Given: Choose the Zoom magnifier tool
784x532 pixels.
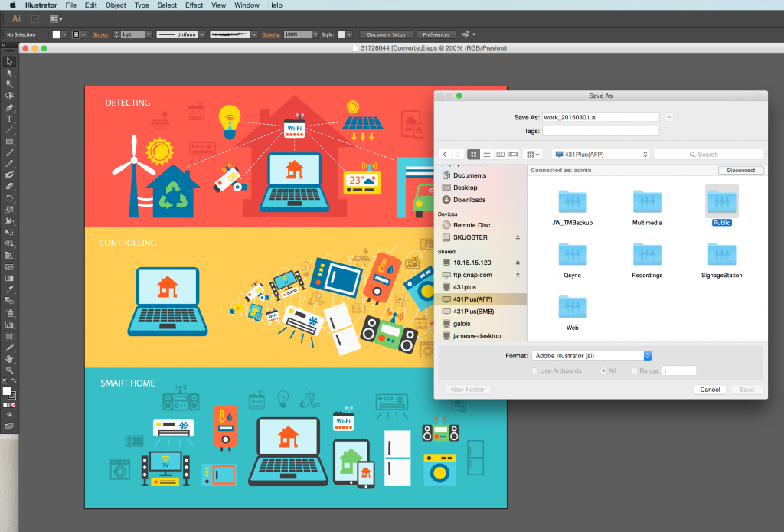Looking at the screenshot, I should coord(9,370).
